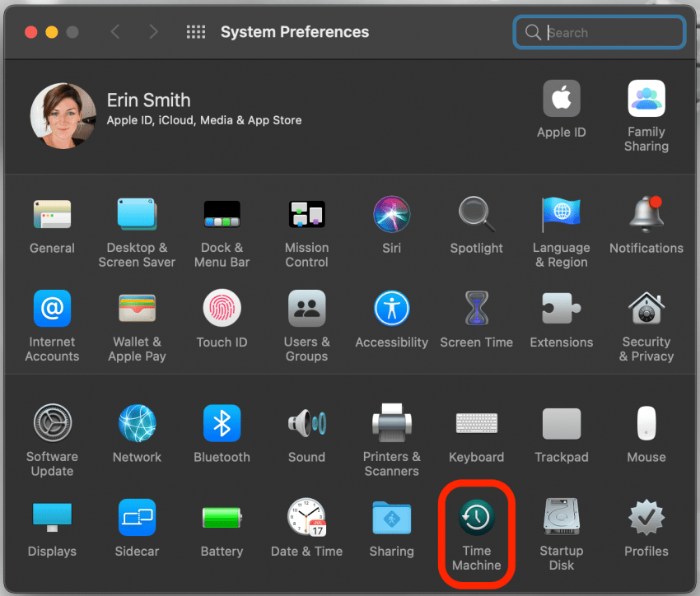Click the Show All grid button
Screen dimensions: 700x596
pos(195,32)
